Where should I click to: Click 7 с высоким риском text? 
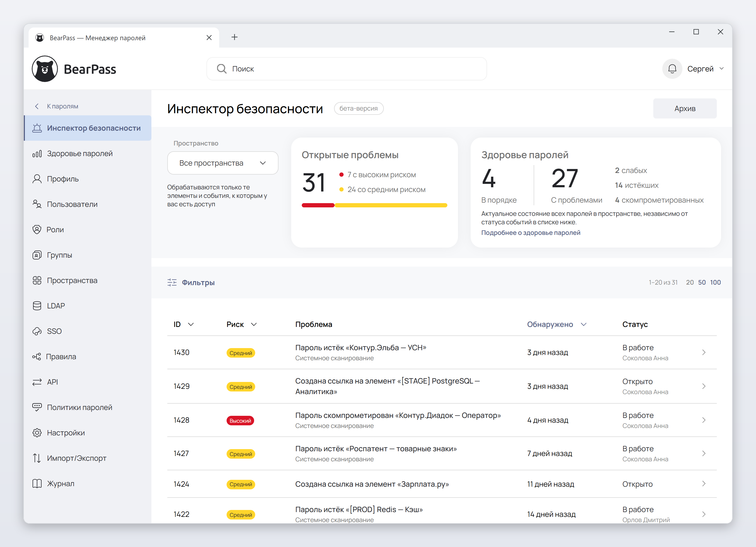point(382,175)
